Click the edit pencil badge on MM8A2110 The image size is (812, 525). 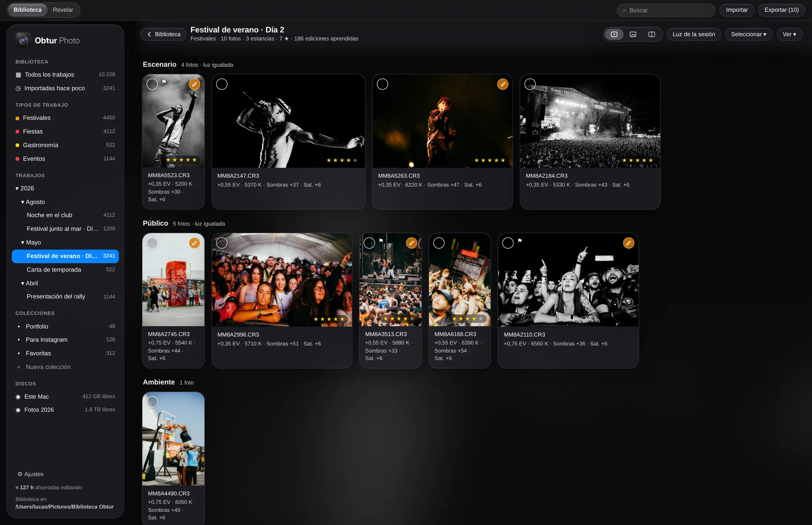[629, 243]
